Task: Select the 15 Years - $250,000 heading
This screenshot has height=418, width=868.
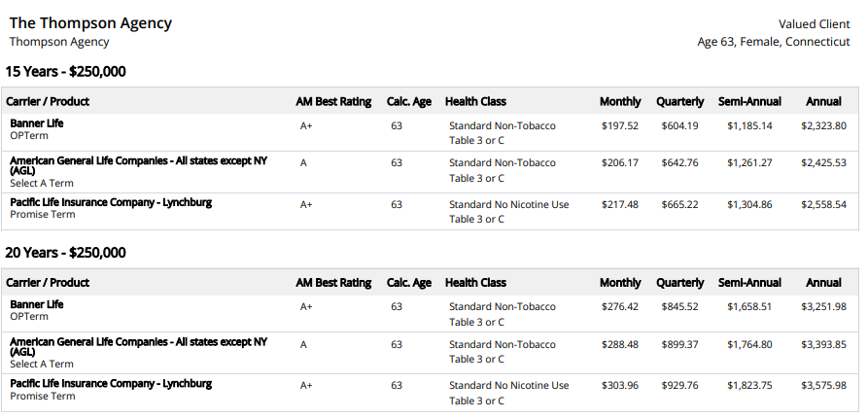Action: tap(65, 71)
